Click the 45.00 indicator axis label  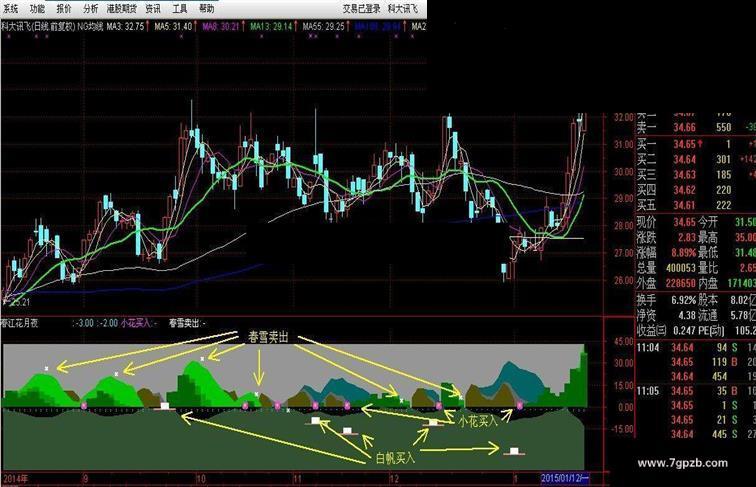[x=624, y=342]
